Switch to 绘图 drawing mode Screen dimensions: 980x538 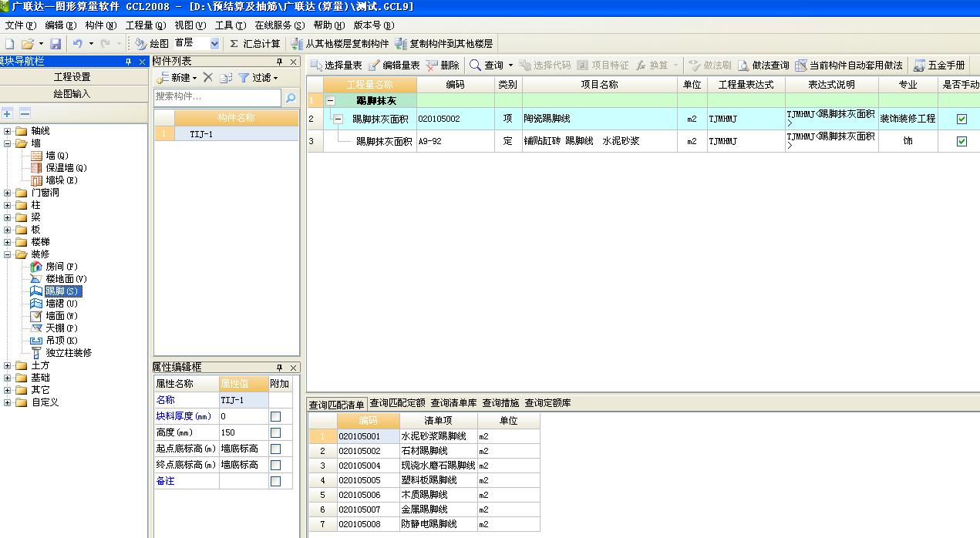(x=151, y=44)
